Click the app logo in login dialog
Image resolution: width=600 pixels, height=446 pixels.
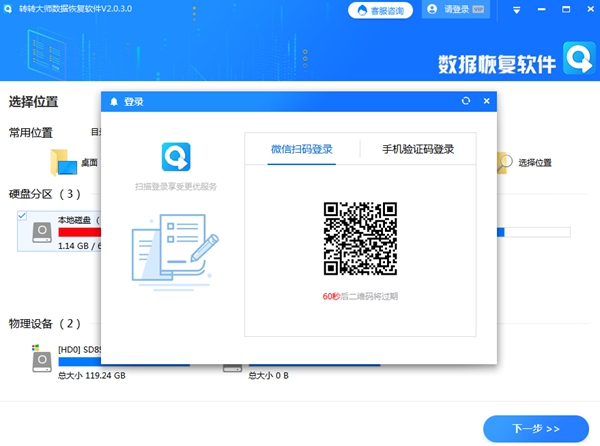(x=176, y=157)
